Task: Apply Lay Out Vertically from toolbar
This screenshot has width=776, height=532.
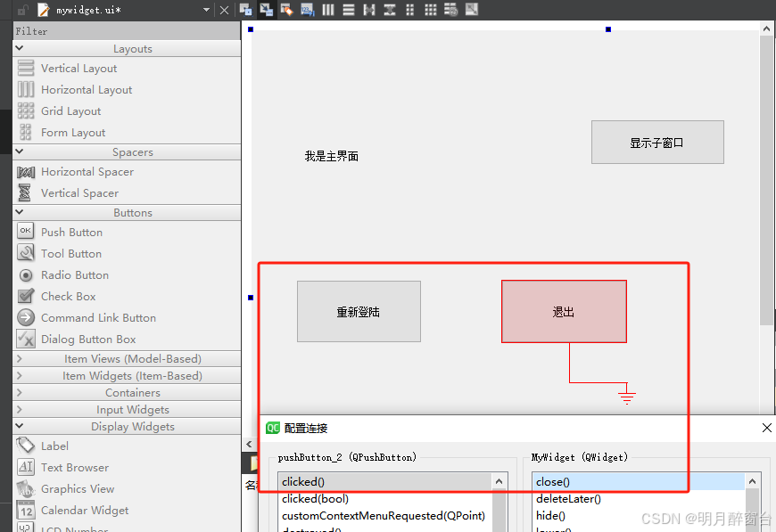Action: [x=349, y=10]
